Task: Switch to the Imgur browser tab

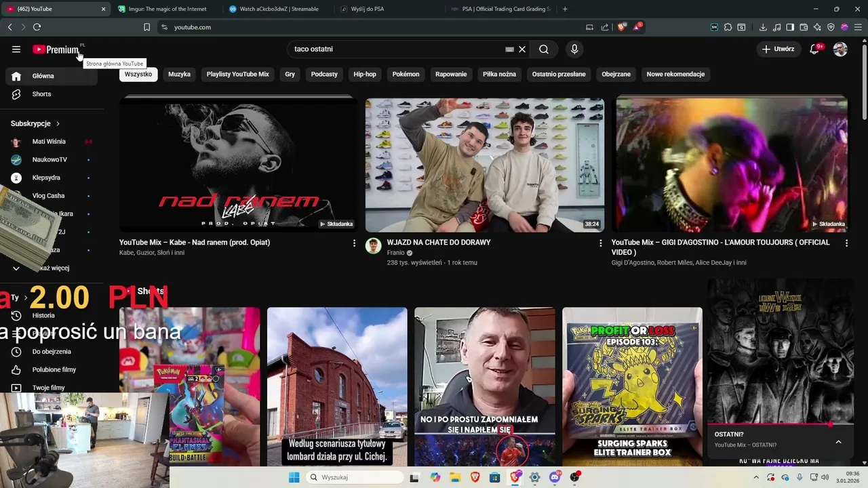Action: pyautogui.click(x=167, y=9)
